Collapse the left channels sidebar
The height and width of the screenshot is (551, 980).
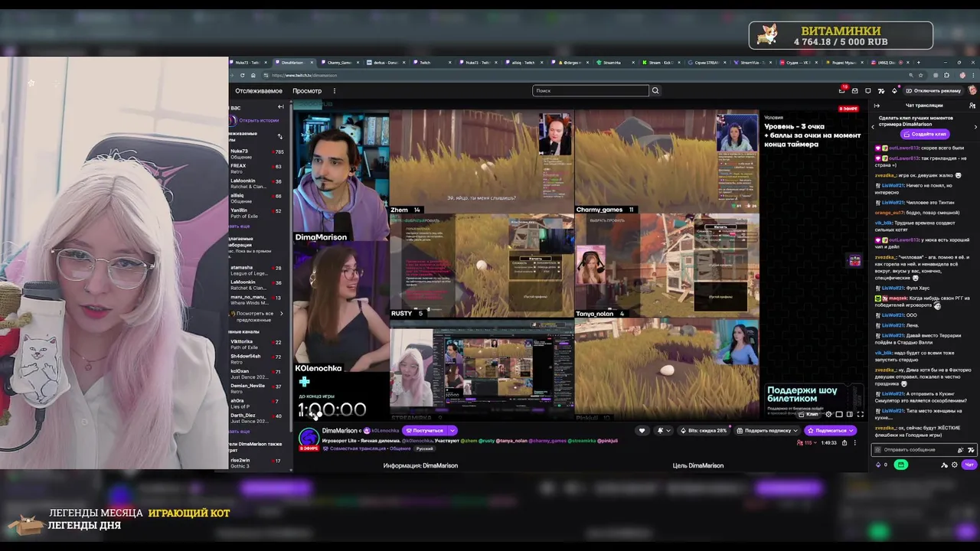280,106
